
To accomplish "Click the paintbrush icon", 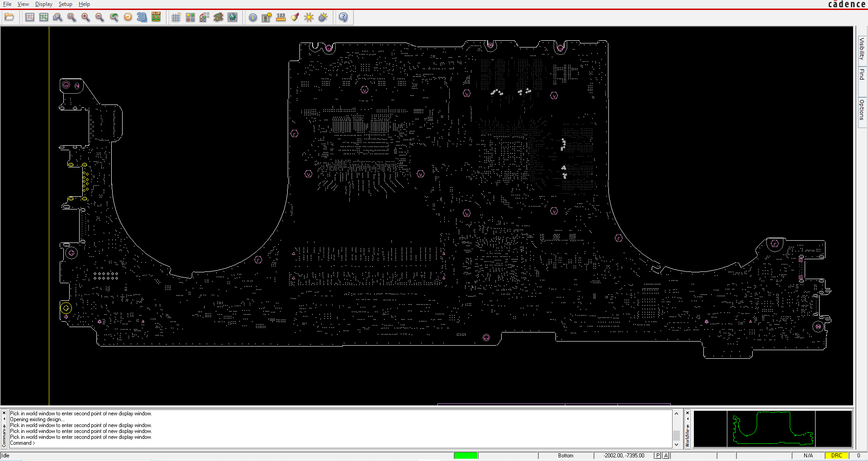I will [295, 17].
